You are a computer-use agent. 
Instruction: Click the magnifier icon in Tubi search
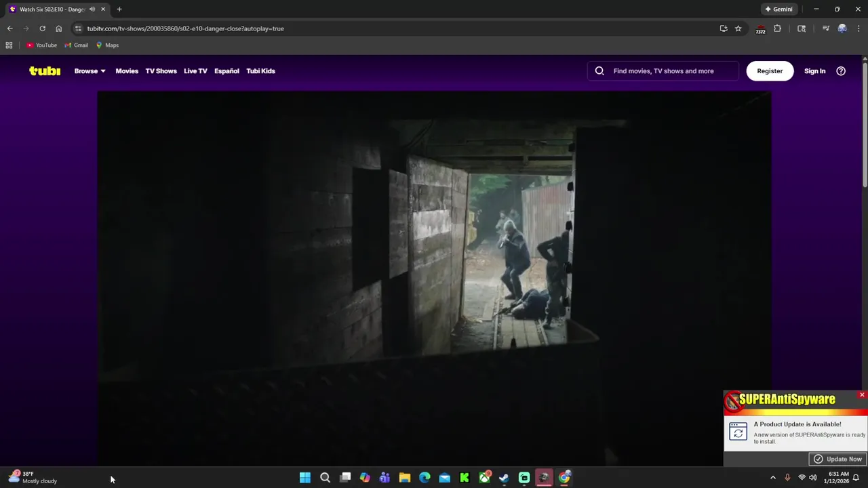point(599,70)
